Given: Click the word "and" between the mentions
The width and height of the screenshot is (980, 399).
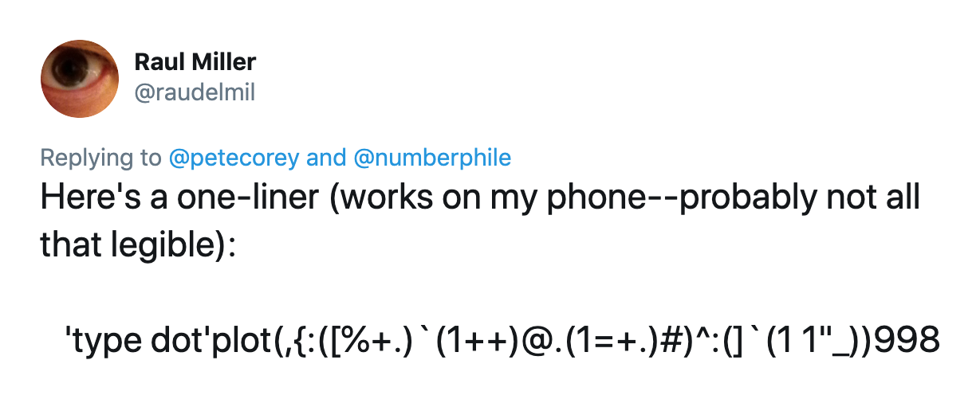Looking at the screenshot, I should click(x=326, y=158).
